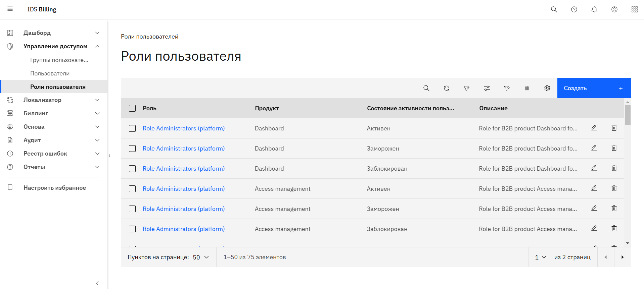Open the notifications bell

594,9
